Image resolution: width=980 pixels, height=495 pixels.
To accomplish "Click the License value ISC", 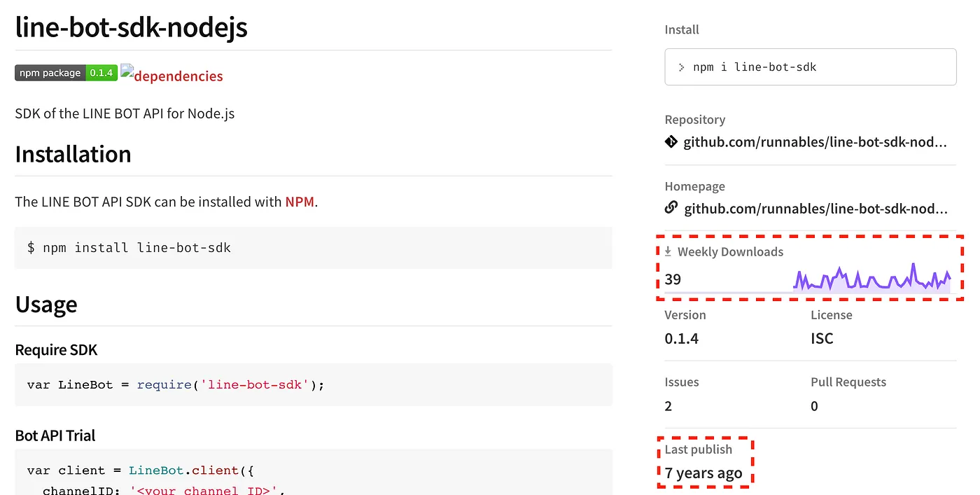I will point(822,339).
